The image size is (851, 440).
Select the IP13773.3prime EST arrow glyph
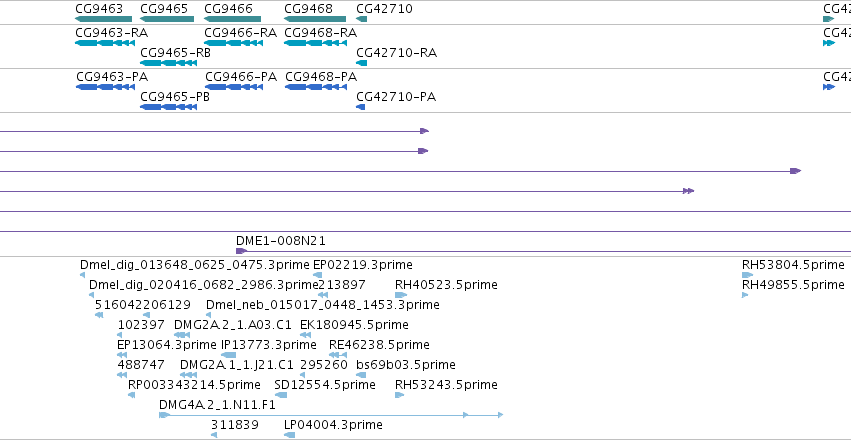click(x=229, y=355)
